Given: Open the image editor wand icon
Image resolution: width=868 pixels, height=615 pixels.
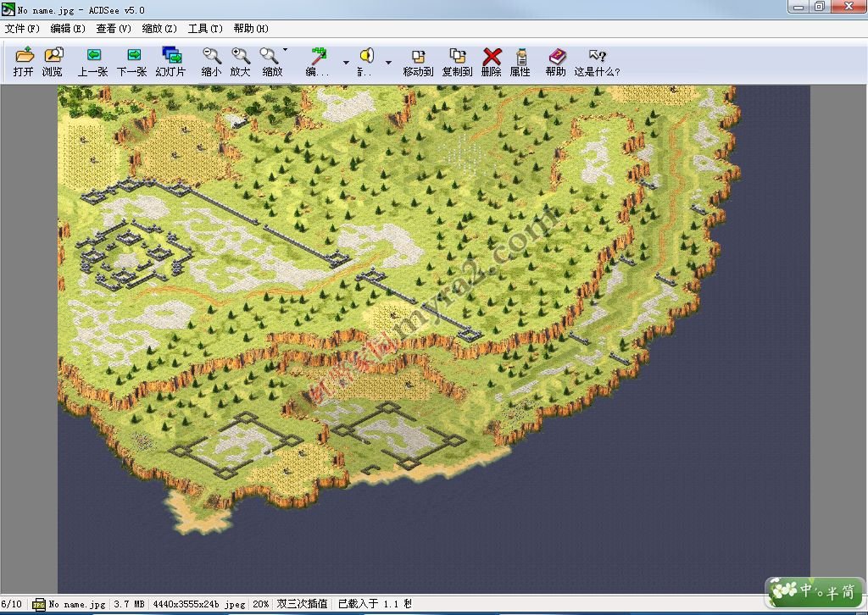Looking at the screenshot, I should pyautogui.click(x=319, y=55).
